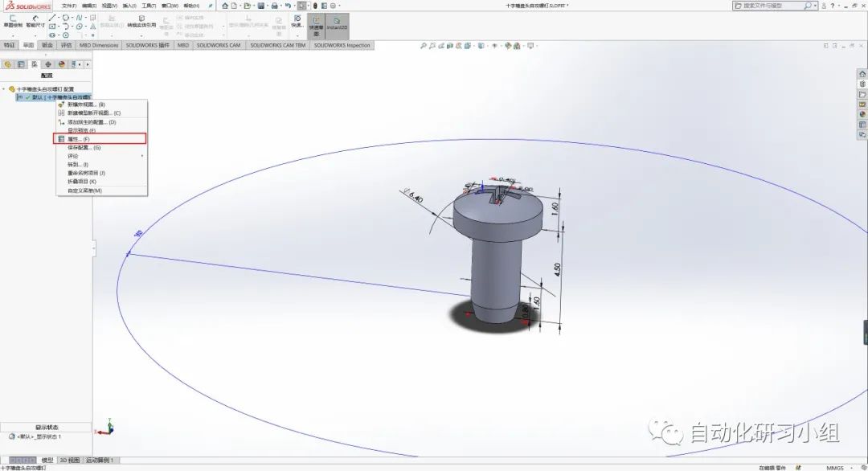The width and height of the screenshot is (868, 471).
Task: Open File Explorer in the task pane
Action: pyautogui.click(x=862, y=95)
